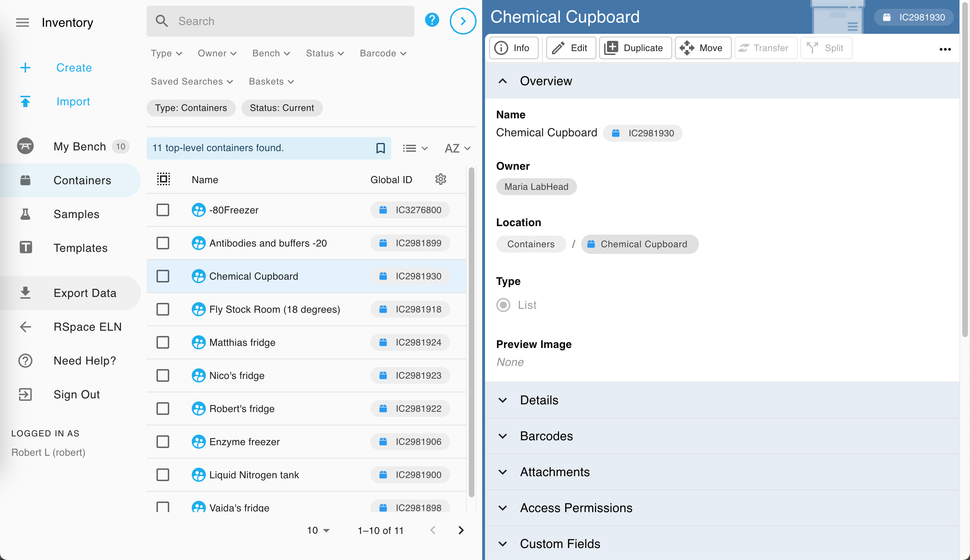This screenshot has width=970, height=560.
Task: Click the Import inventory icon
Action: (25, 101)
